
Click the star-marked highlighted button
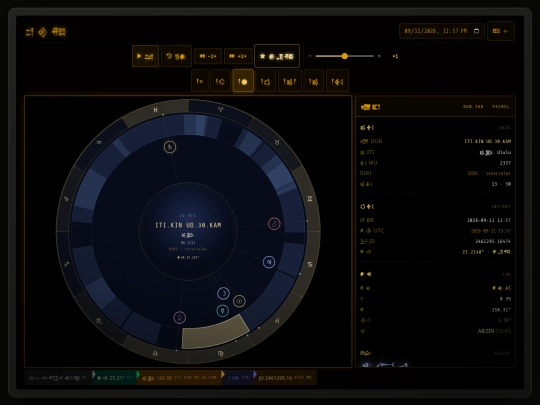coord(277,56)
